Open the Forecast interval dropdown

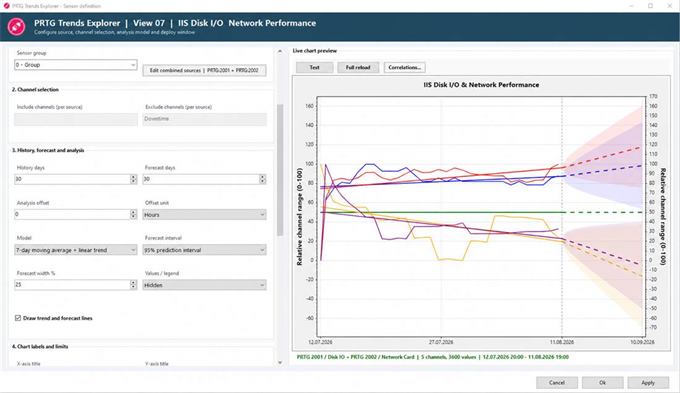tap(204, 250)
